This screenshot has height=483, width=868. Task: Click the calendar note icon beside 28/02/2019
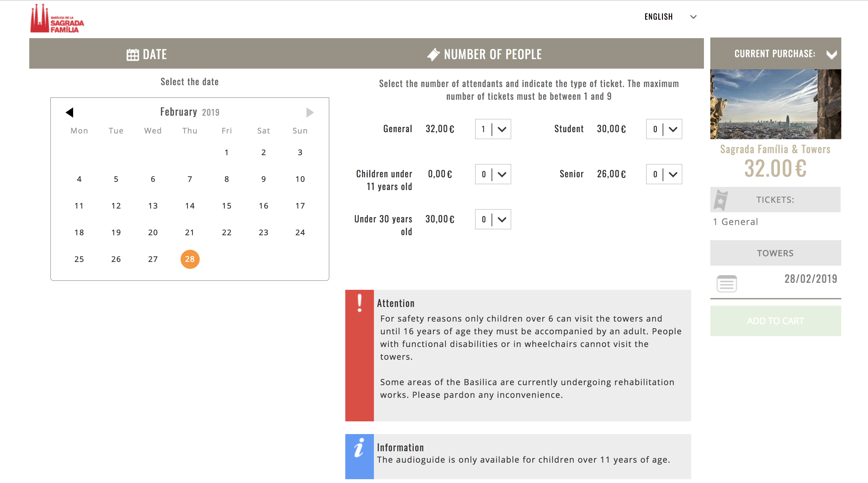(x=727, y=283)
